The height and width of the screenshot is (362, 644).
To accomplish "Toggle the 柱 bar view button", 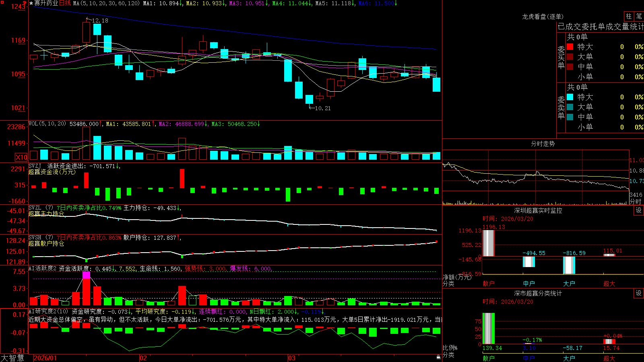I will point(629,16).
